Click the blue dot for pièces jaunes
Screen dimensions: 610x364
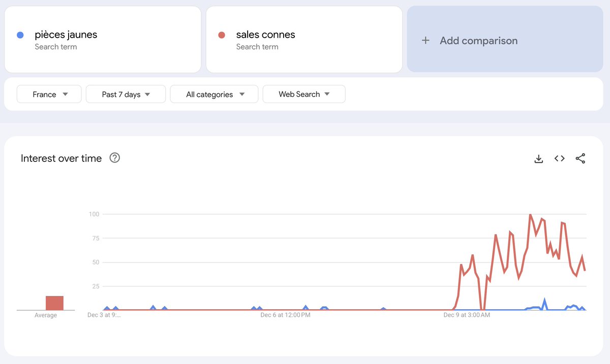click(20, 35)
